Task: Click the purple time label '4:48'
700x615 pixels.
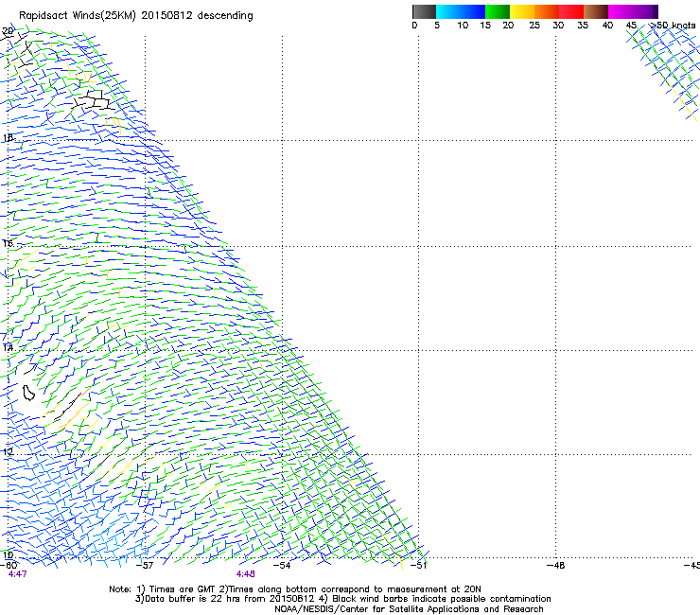Action: [246, 574]
